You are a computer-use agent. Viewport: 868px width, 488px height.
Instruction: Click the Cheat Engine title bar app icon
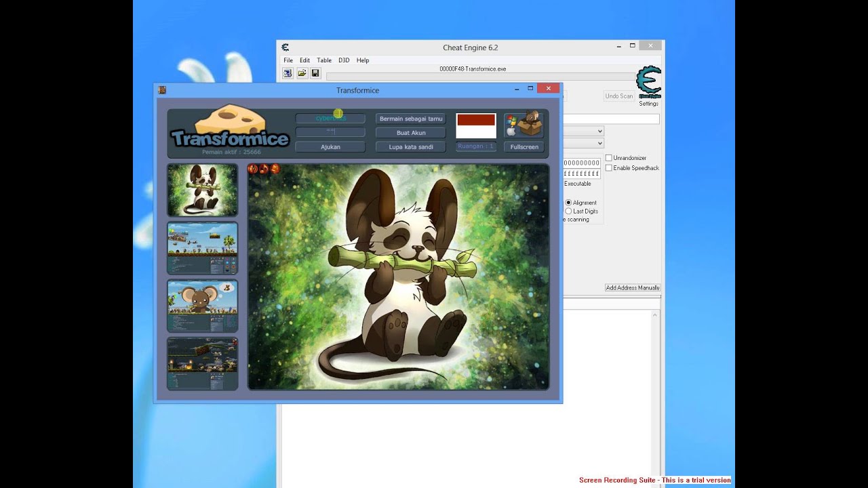285,47
